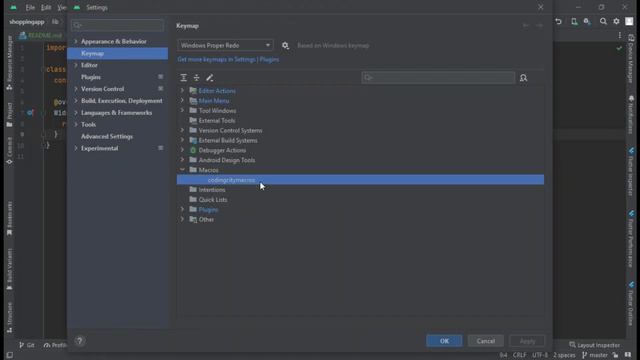Expand Languages & Frameworks section

point(76,112)
